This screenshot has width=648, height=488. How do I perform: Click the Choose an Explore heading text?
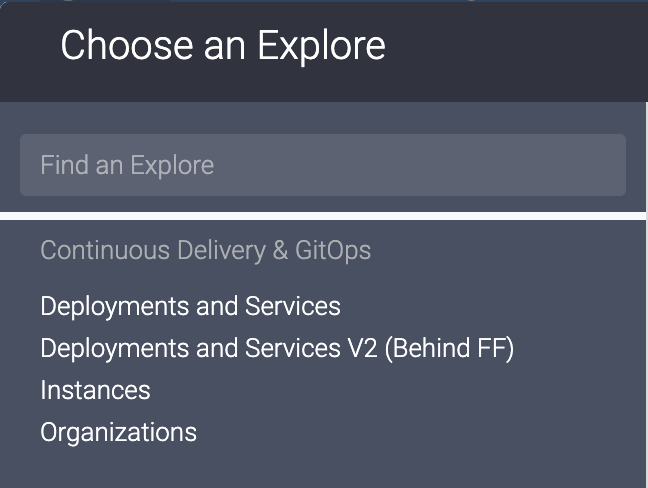(x=222, y=46)
